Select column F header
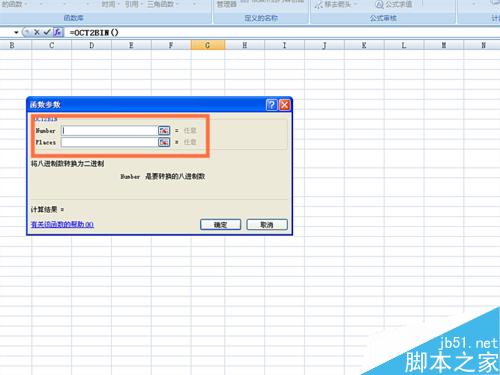 (x=171, y=45)
